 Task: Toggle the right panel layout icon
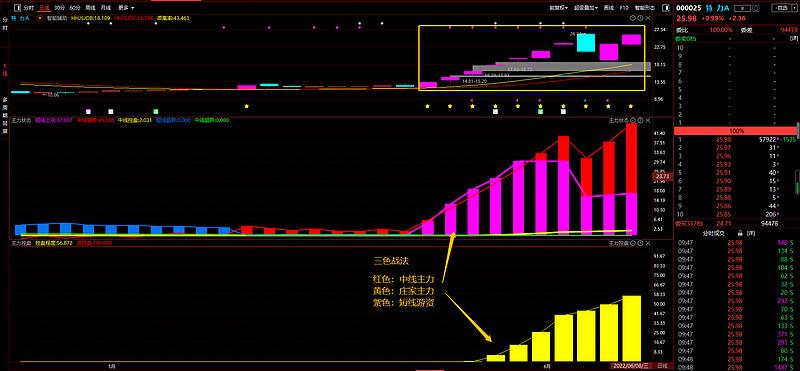[x=666, y=8]
